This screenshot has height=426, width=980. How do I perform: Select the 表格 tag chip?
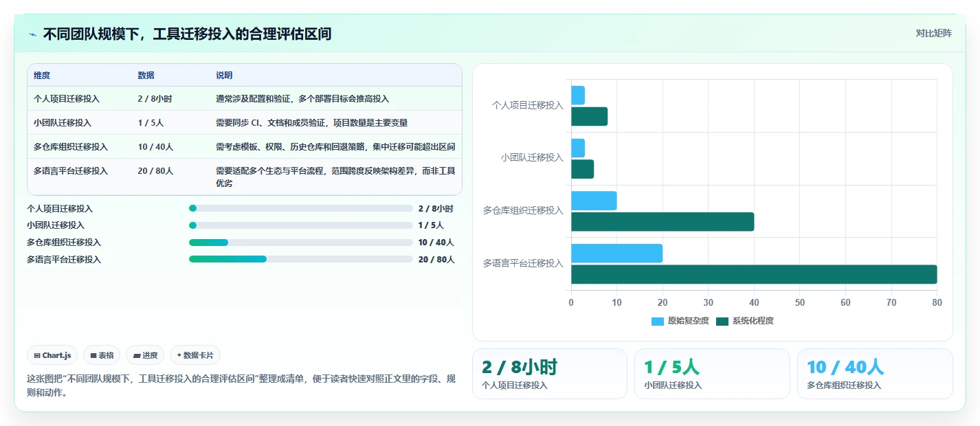pyautogui.click(x=102, y=355)
